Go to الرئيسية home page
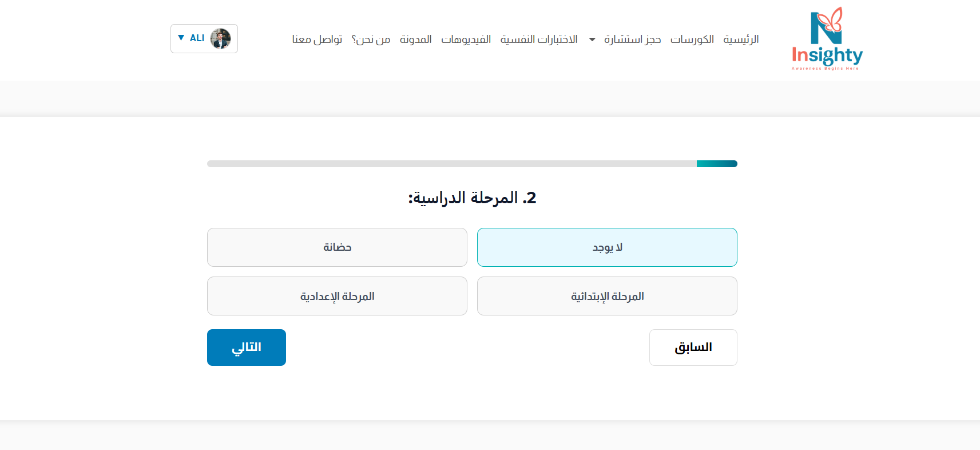The image size is (980, 450). pos(741,40)
